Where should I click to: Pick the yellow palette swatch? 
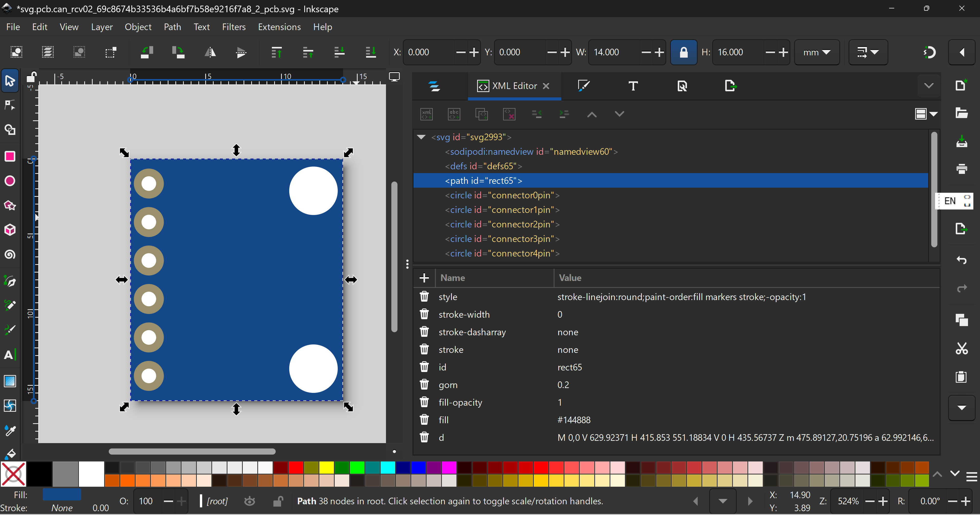326,467
